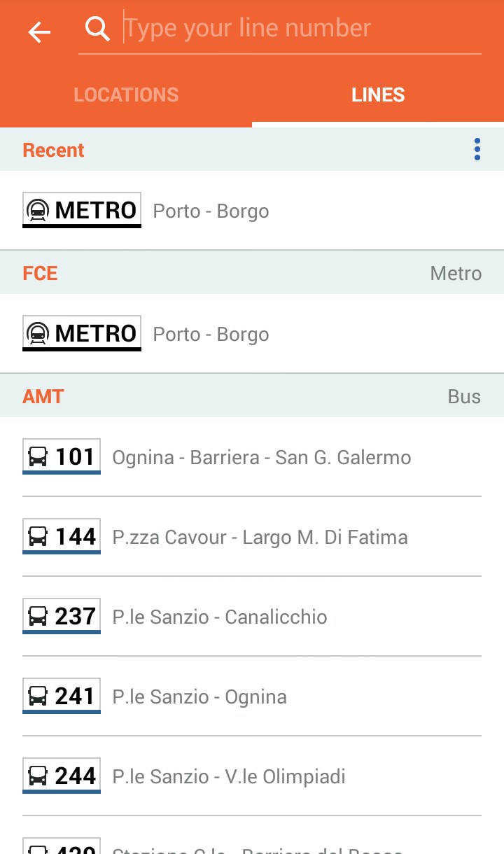This screenshot has width=504, height=854.
Task: Tap the bus 237 line badge
Action: pyautogui.click(x=62, y=617)
